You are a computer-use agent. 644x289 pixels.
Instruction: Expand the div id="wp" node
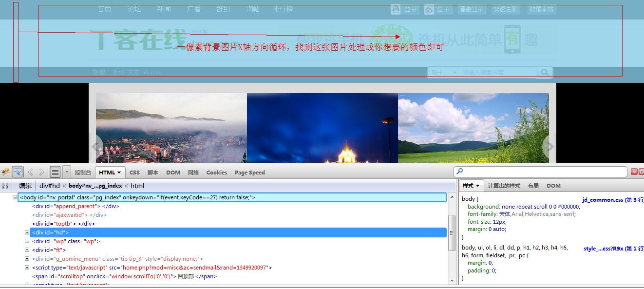27,241
